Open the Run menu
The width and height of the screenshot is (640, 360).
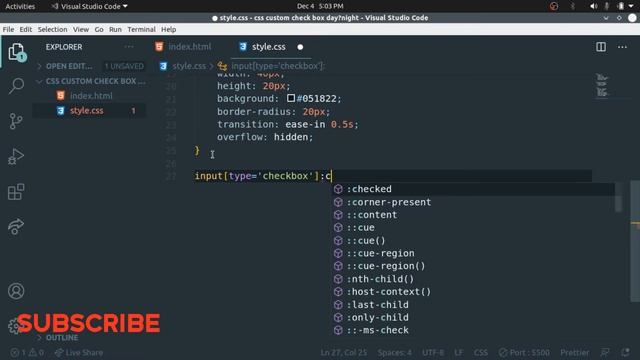tap(115, 29)
